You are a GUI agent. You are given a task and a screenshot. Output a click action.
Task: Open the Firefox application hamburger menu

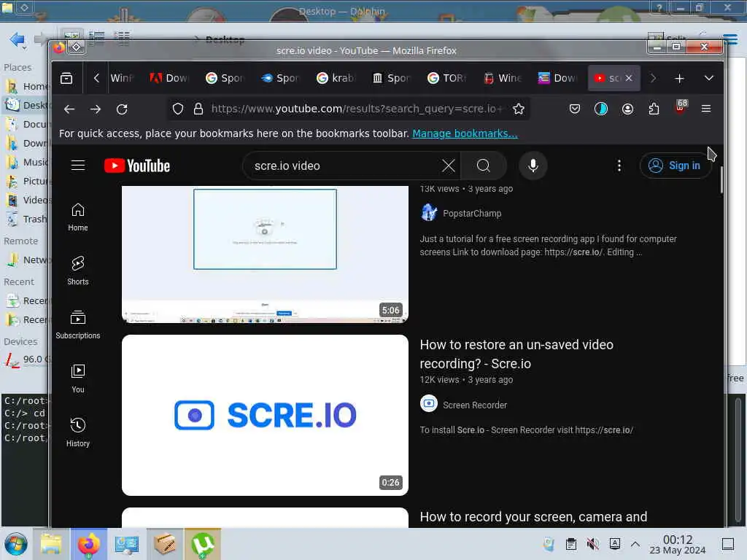pos(706,109)
